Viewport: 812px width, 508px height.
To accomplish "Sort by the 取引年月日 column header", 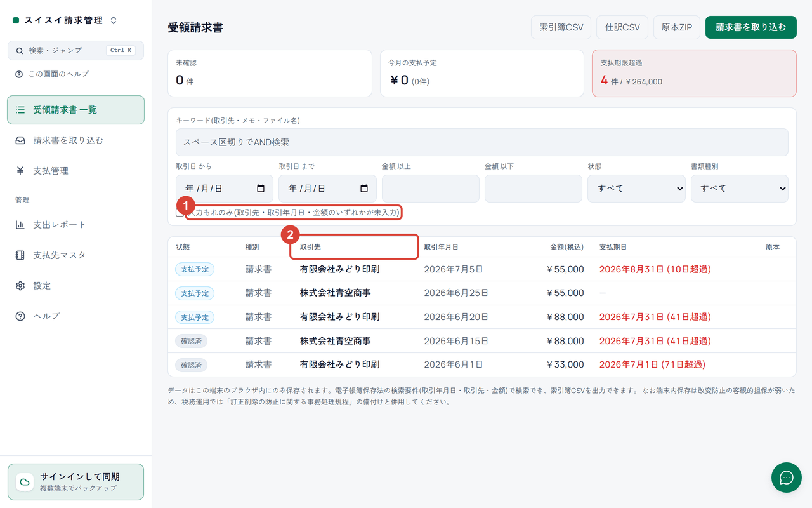I will (x=441, y=247).
